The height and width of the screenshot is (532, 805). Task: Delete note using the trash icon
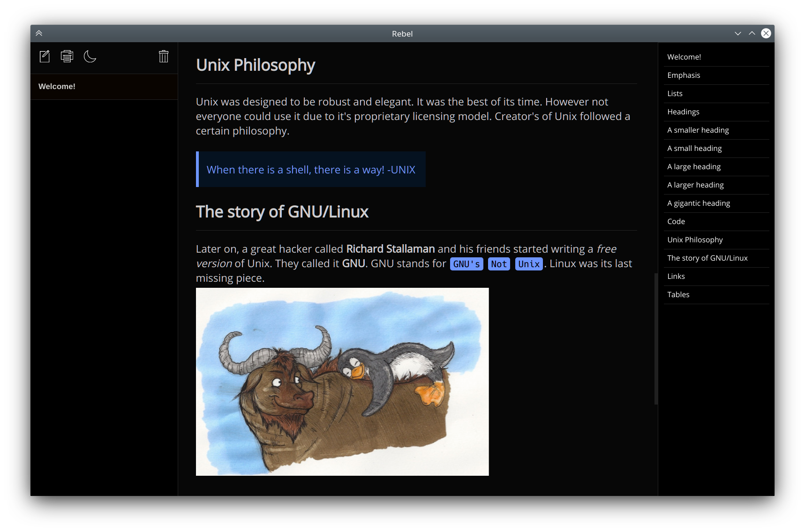(x=164, y=56)
